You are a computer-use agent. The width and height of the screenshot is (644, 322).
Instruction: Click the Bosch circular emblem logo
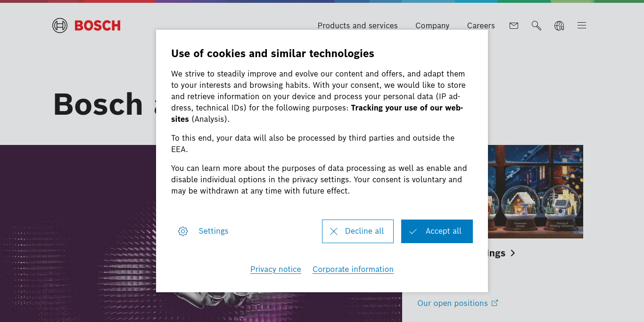(60, 25)
